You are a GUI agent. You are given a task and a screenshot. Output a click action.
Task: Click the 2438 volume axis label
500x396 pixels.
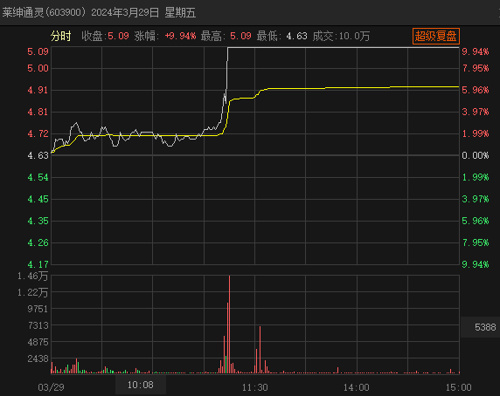pyautogui.click(x=38, y=359)
